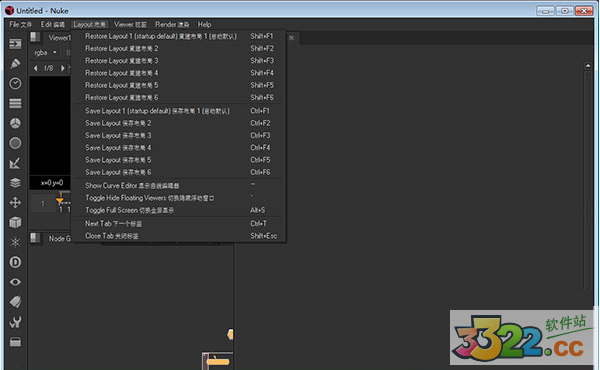Open the Edit menu
Screen dimensions: 600x370
52,24
